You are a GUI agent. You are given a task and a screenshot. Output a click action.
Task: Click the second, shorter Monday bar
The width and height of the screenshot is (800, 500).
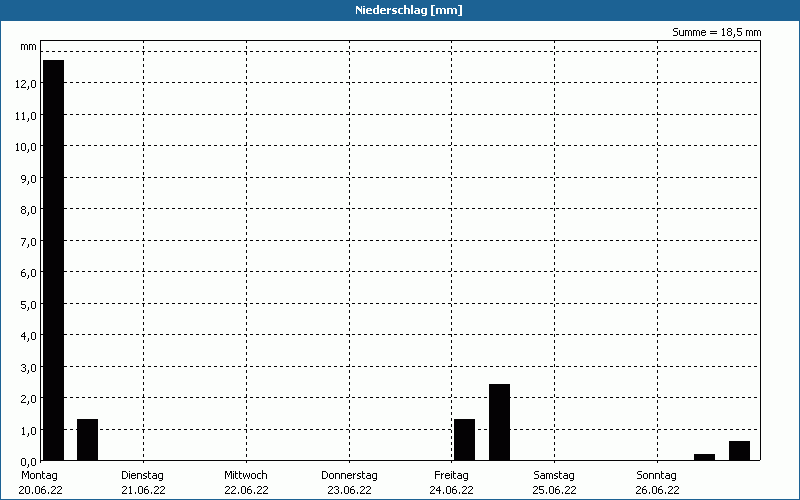click(87, 440)
